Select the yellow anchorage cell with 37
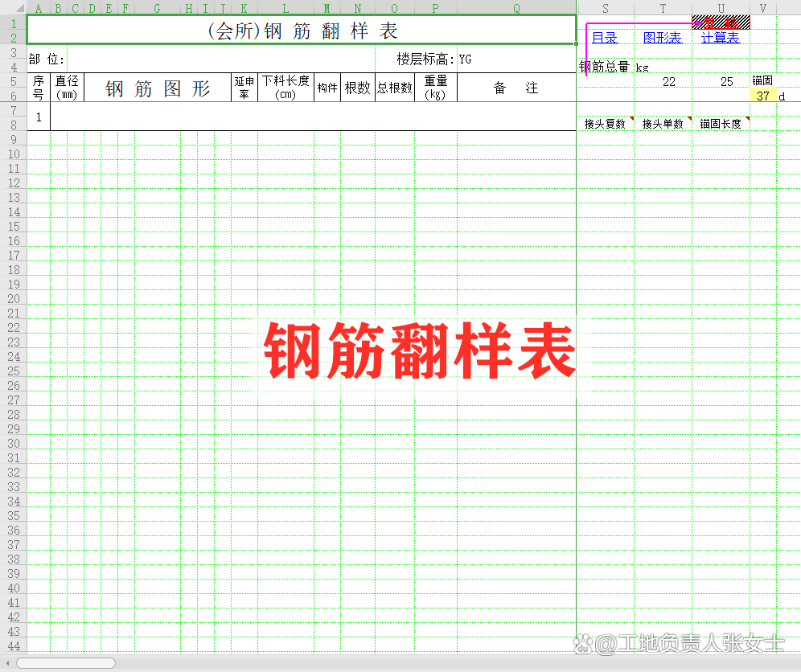 click(x=763, y=96)
